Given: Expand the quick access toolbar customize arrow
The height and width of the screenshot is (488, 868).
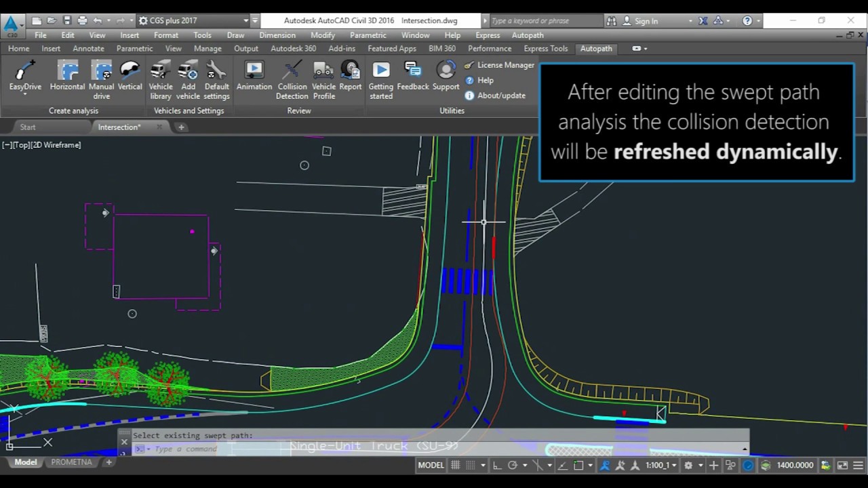Looking at the screenshot, I should [255, 21].
